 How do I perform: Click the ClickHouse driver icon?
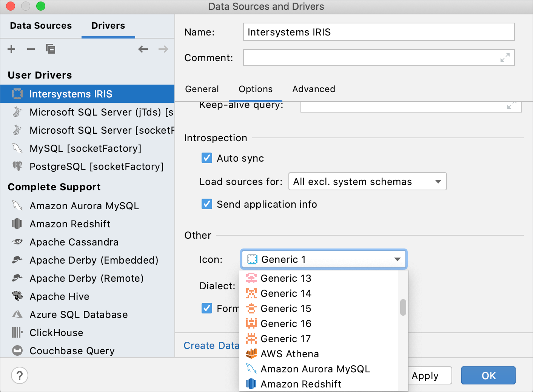tap(17, 332)
